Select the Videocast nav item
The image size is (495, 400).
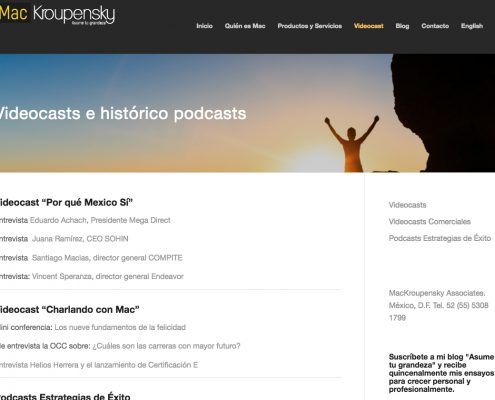click(x=369, y=26)
